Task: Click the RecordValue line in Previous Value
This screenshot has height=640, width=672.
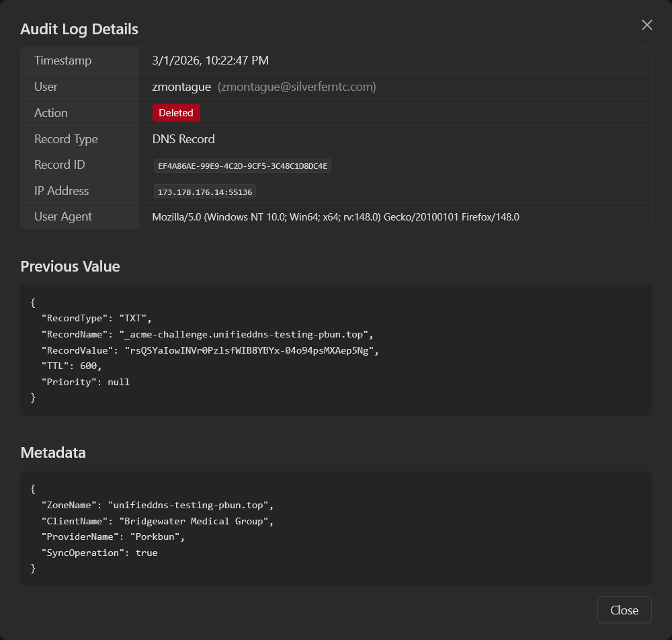Action: coord(210,350)
